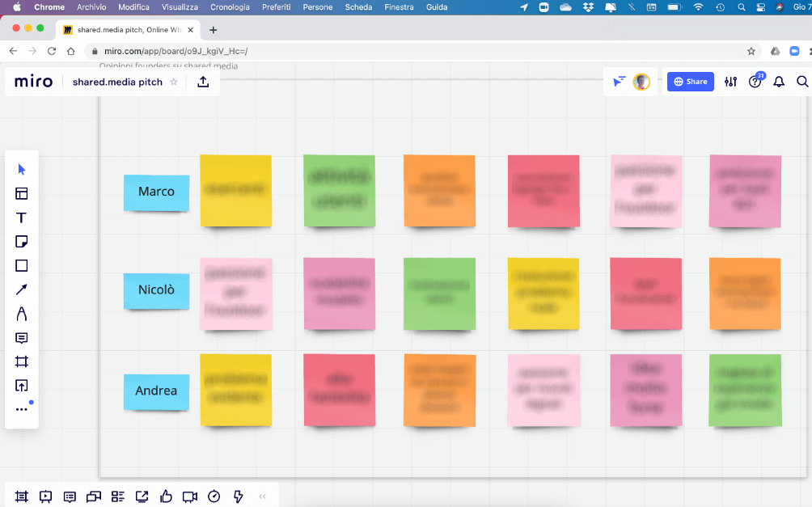Click the miro logo to go home
Image resolution: width=812 pixels, height=507 pixels.
(x=33, y=82)
